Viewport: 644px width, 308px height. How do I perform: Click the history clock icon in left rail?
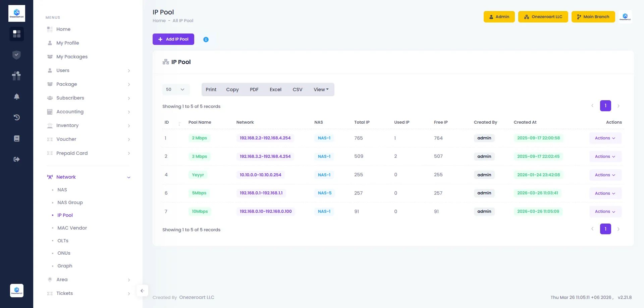click(x=16, y=117)
